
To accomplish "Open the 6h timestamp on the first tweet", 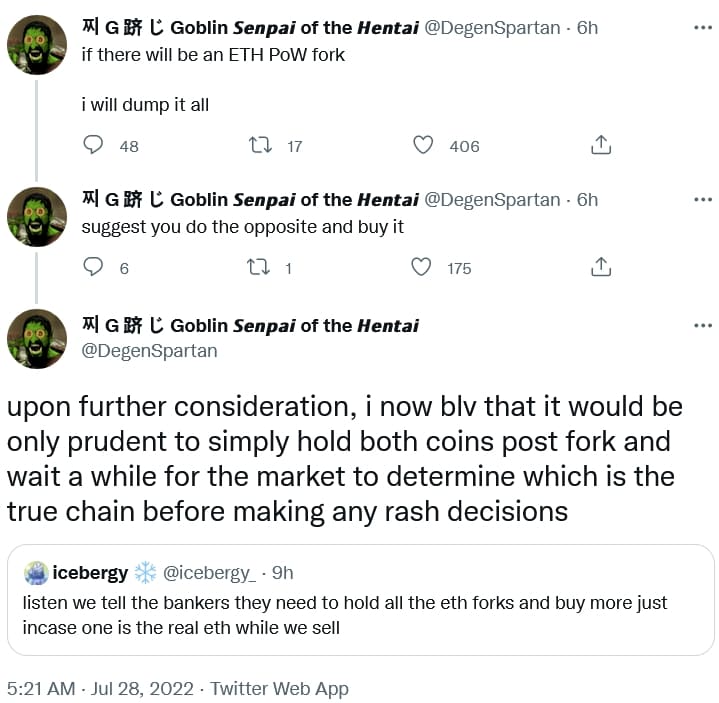I will (x=587, y=28).
